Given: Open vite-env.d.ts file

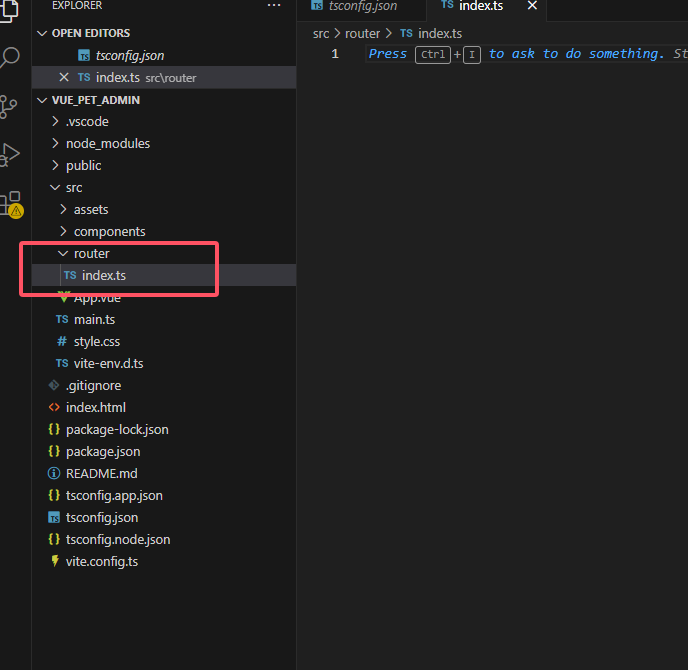Looking at the screenshot, I should (x=164, y=363).
